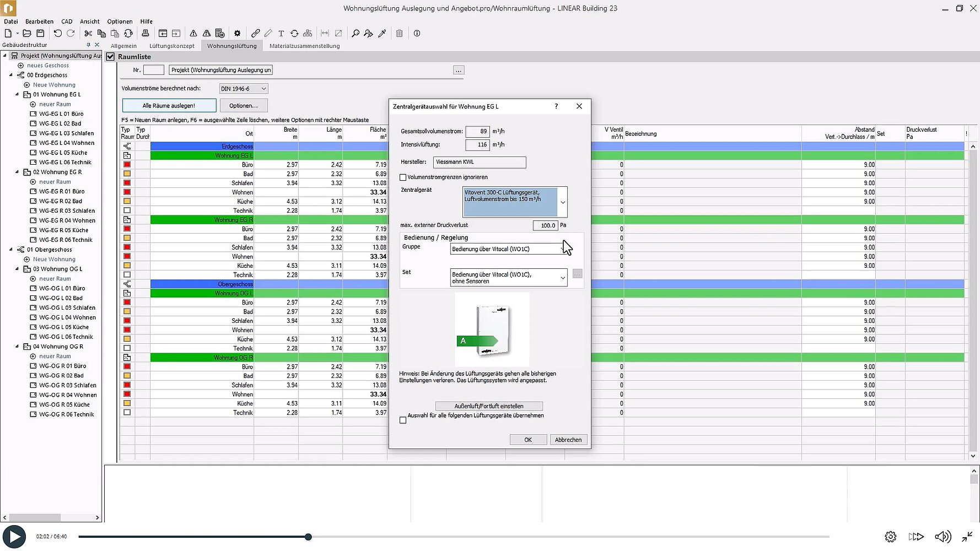
Task: Click the open folder icon
Action: (26, 34)
